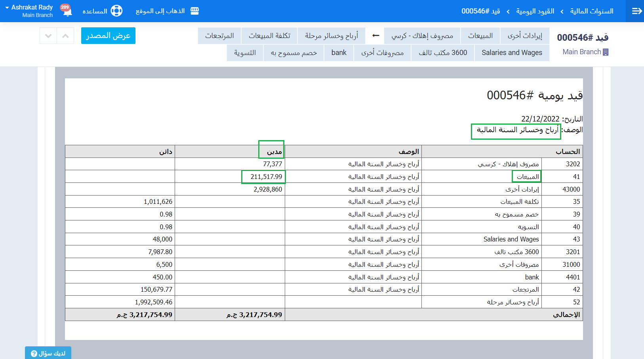Screen dimensions: 644x359
Task: Click the left arrow between account tags
Action: point(375,36)
